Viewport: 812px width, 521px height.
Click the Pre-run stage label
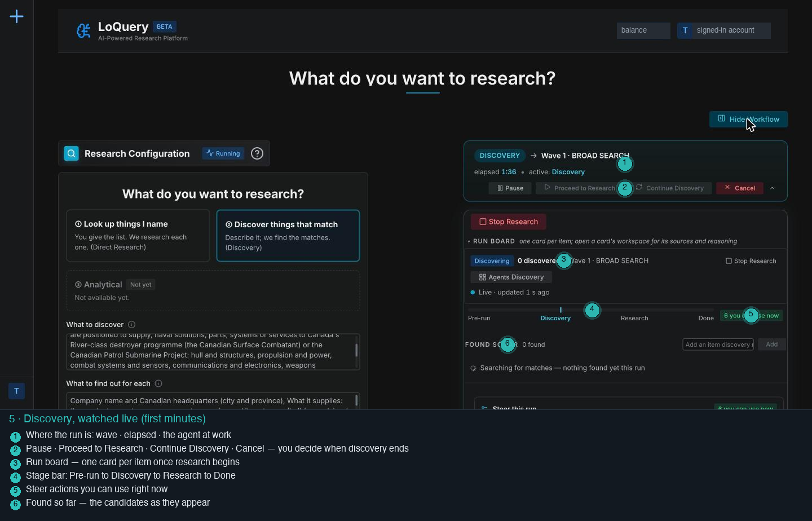click(479, 319)
